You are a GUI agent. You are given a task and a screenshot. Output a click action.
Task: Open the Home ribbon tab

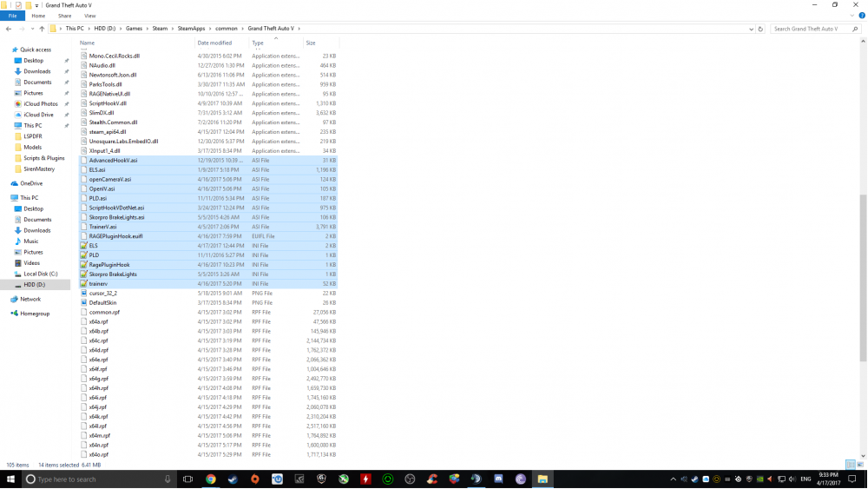(38, 16)
